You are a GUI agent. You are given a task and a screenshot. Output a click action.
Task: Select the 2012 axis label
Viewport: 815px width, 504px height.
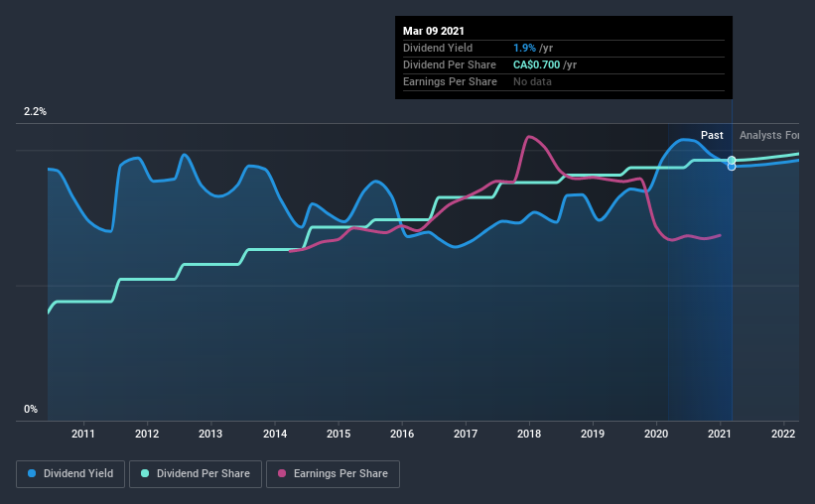tap(147, 434)
